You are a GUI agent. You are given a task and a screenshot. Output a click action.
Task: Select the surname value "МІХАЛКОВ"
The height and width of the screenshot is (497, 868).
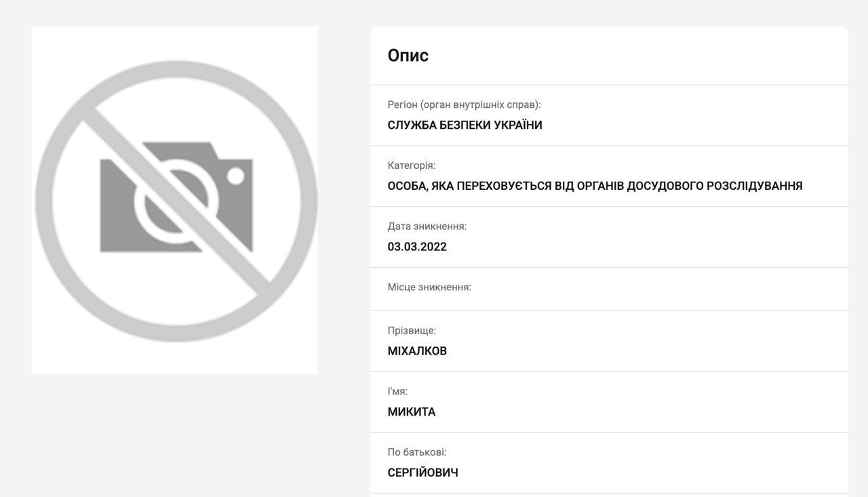pos(416,351)
